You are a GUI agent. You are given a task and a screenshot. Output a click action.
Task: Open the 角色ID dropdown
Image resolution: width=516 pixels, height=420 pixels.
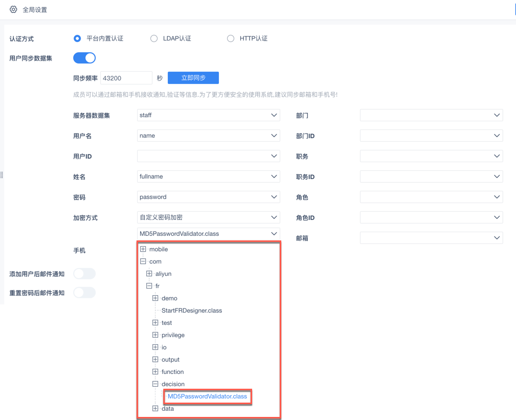432,217
